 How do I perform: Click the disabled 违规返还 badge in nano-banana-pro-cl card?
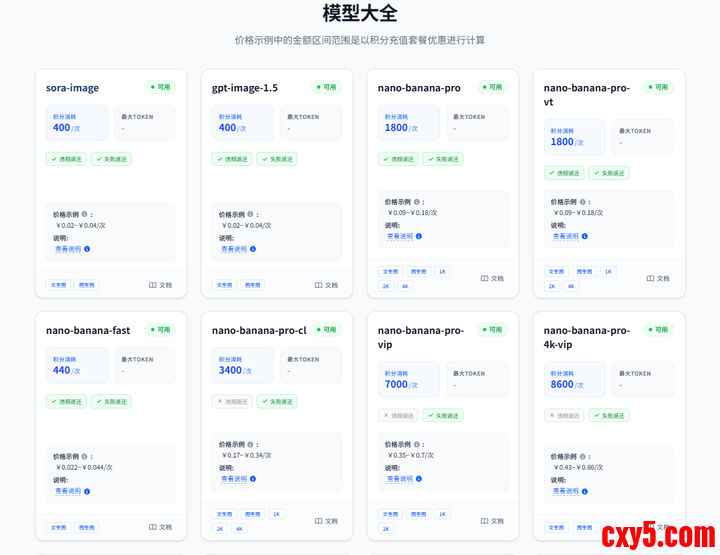[x=232, y=402]
